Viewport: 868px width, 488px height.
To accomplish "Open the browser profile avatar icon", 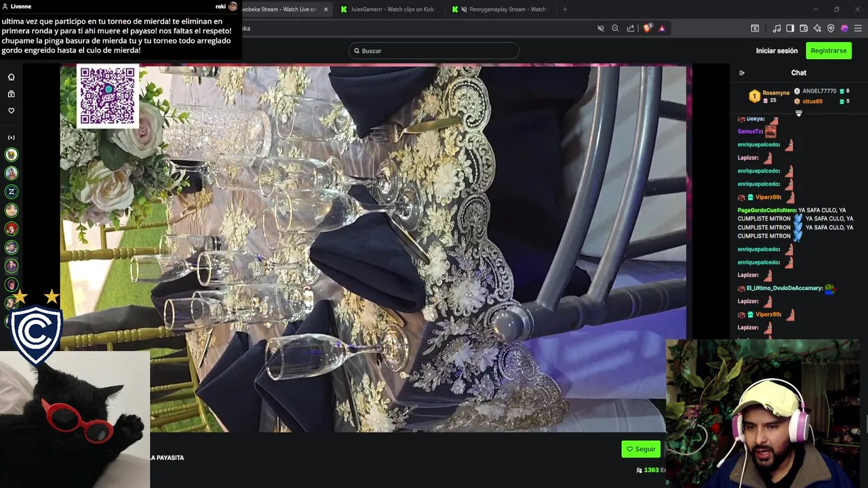I will click(844, 28).
